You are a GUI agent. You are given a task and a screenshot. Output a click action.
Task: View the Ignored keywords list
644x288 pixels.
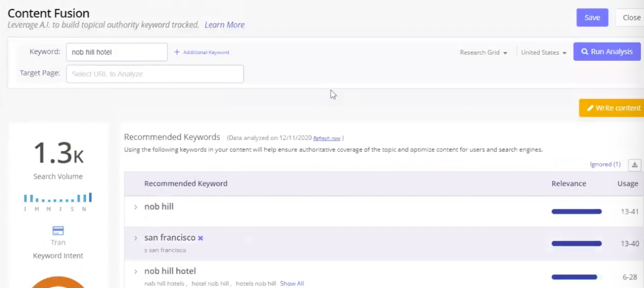[605, 164]
